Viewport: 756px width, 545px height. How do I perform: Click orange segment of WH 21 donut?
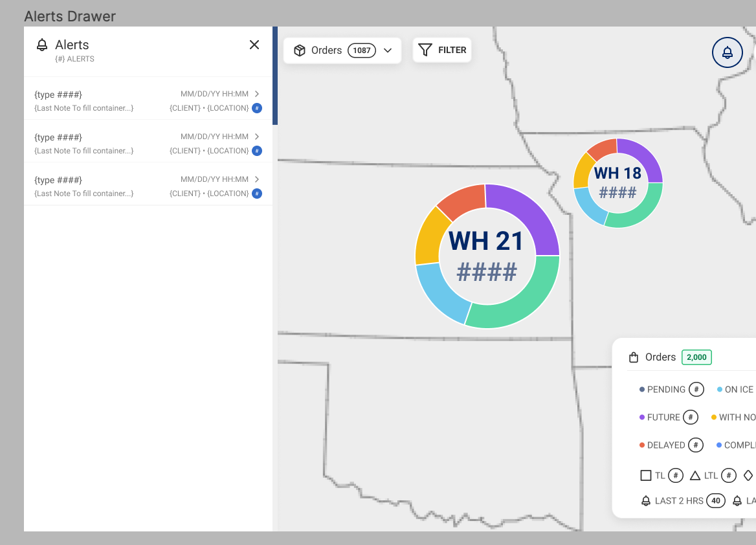point(461,201)
